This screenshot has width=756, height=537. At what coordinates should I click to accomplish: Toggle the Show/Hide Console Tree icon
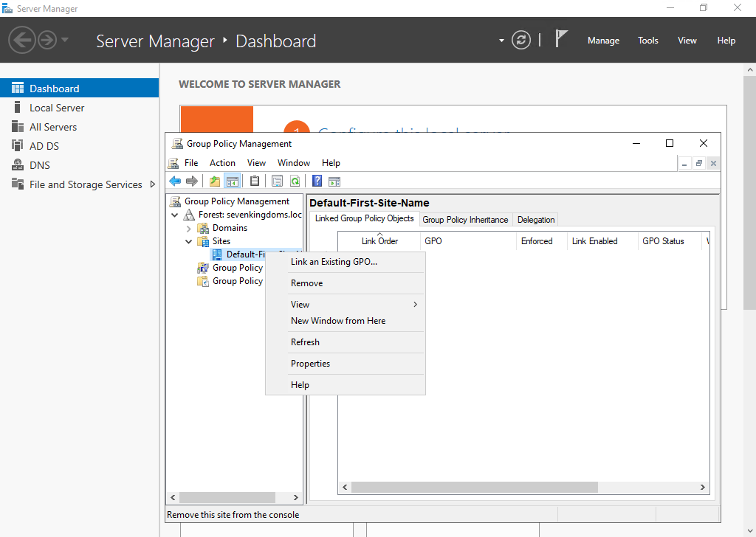(x=232, y=181)
